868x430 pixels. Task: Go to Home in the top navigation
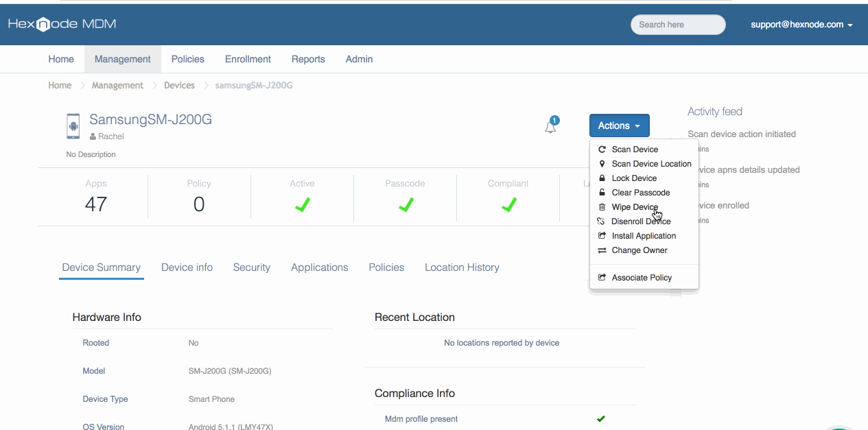(61, 59)
